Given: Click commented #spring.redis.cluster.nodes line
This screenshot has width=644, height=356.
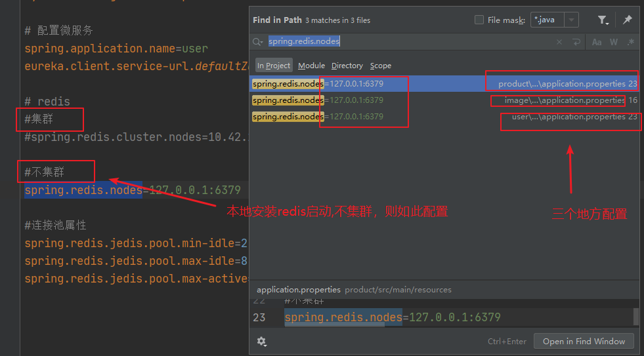Looking at the screenshot, I should click(137, 136).
